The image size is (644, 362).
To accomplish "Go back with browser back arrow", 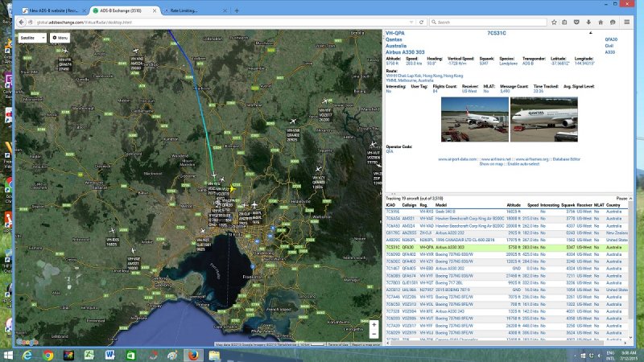I will coord(22,23).
